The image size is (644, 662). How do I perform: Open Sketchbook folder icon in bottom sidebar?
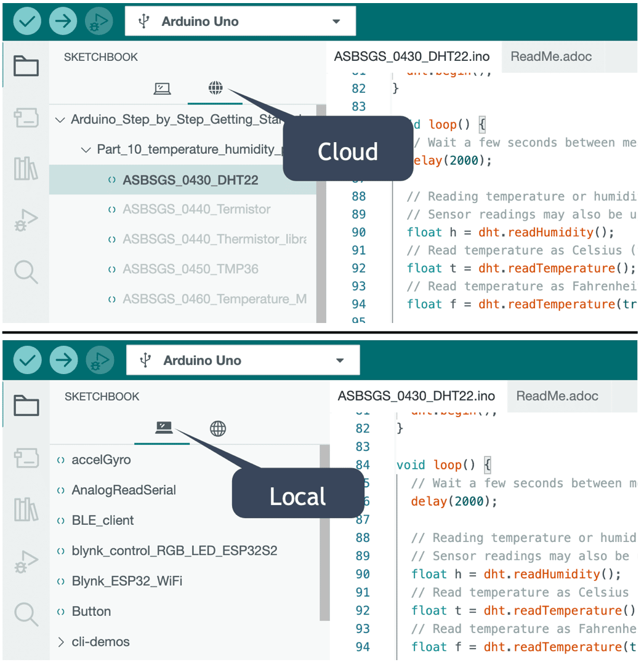[x=26, y=405]
